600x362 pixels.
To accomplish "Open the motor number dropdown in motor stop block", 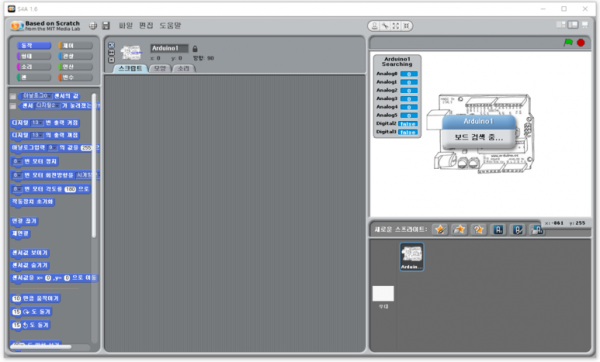I will [x=17, y=161].
